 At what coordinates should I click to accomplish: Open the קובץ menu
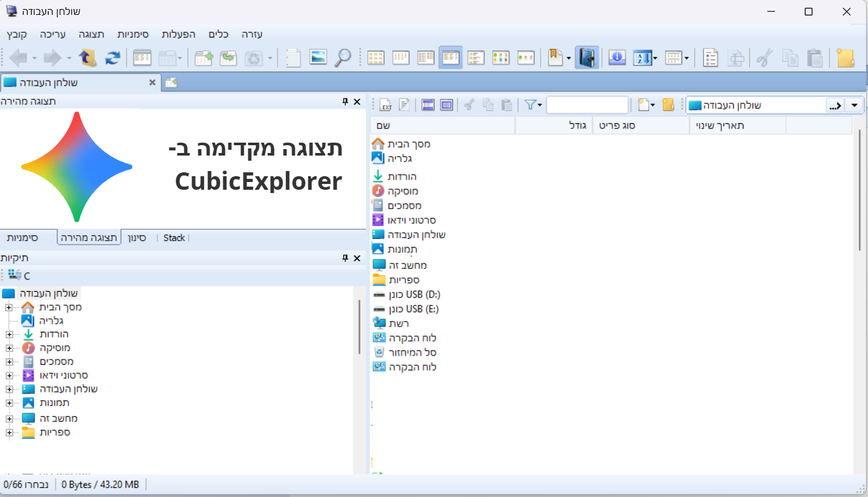pyautogui.click(x=17, y=34)
